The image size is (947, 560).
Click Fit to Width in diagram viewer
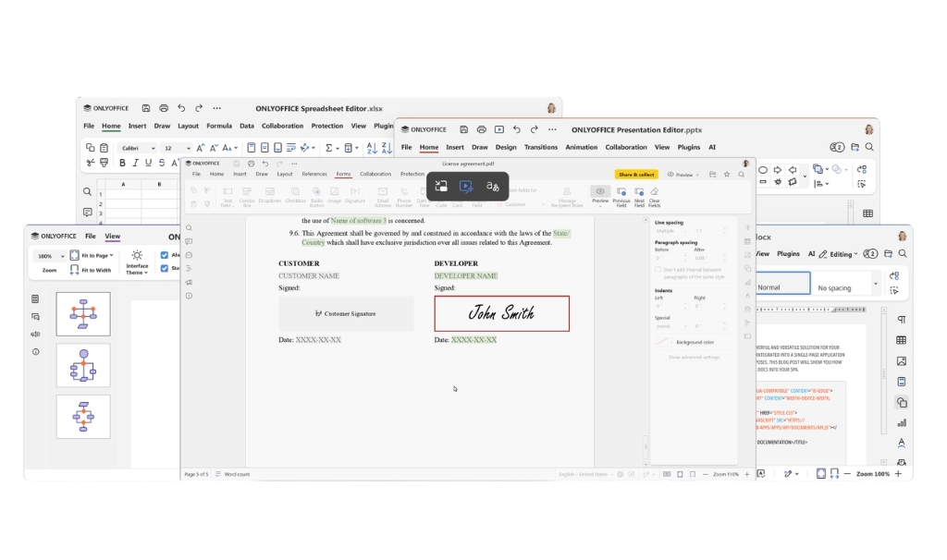(x=91, y=270)
